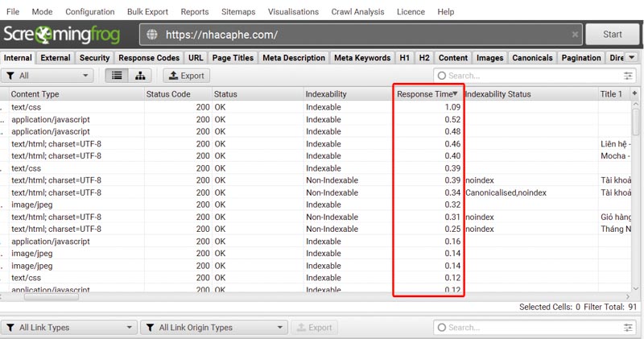Image resolution: width=644 pixels, height=339 pixels.
Task: Switch to the Response Codes tab
Action: pyautogui.click(x=149, y=58)
